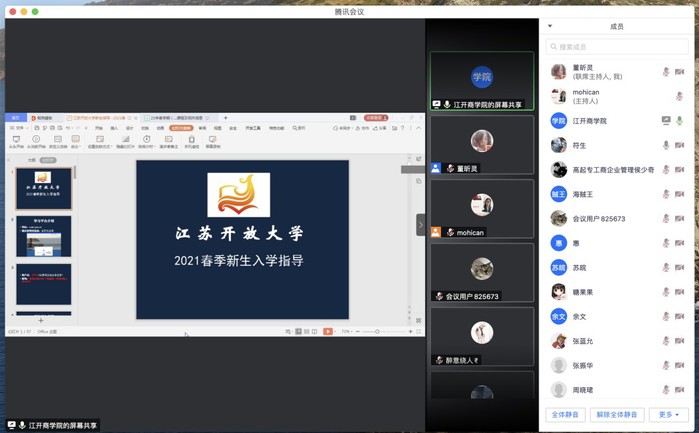Toggle 海贼王's camera icon
The image size is (699, 433).
[679, 194]
